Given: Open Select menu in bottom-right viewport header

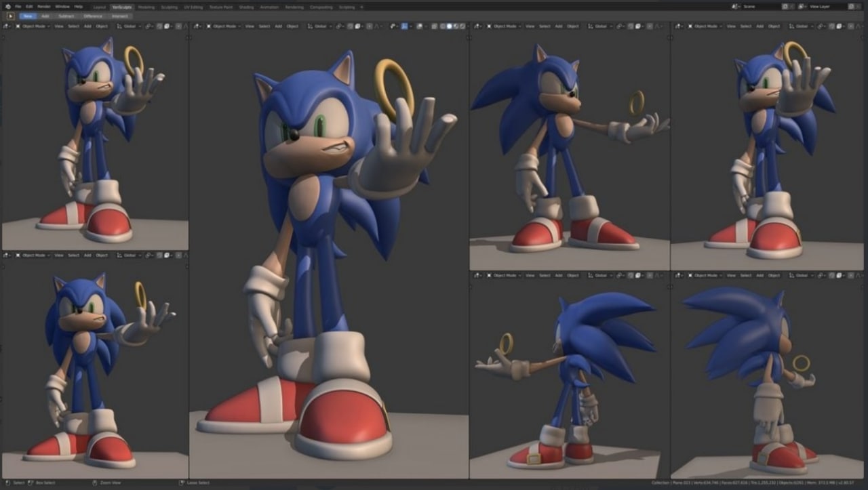Looking at the screenshot, I should pyautogui.click(x=746, y=275).
